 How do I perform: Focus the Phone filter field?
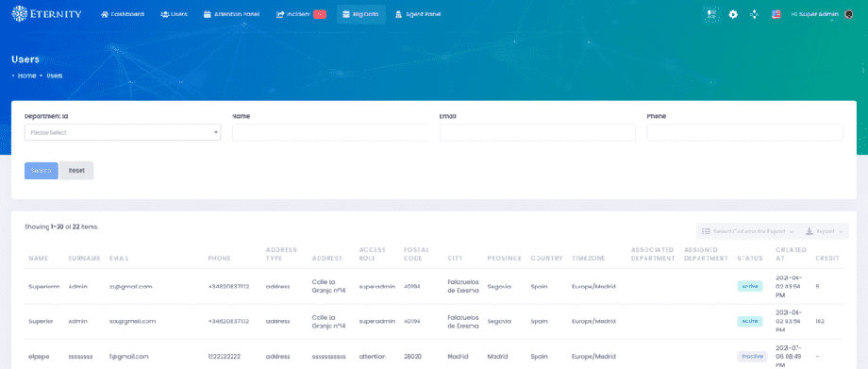coord(745,132)
